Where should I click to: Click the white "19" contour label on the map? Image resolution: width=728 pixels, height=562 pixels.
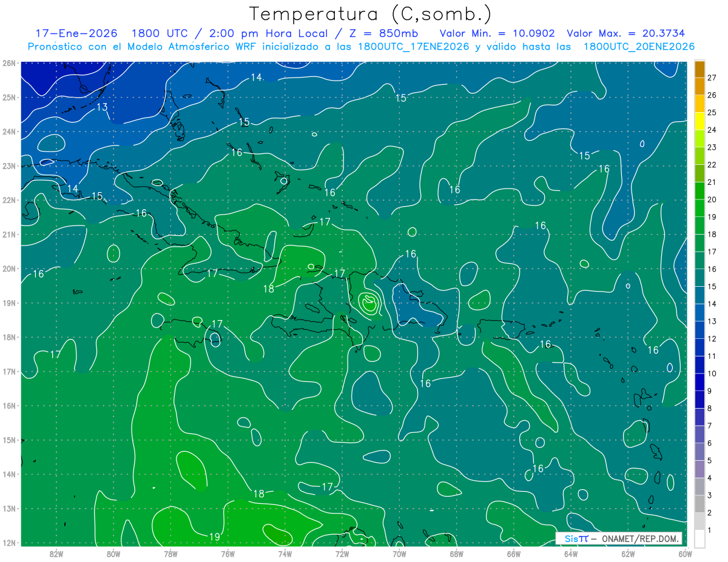pyautogui.click(x=214, y=537)
